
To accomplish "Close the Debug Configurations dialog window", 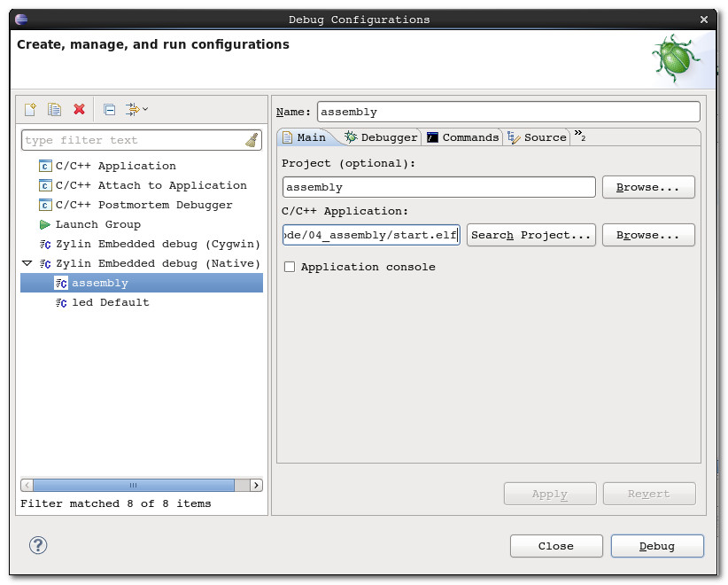I will (704, 19).
